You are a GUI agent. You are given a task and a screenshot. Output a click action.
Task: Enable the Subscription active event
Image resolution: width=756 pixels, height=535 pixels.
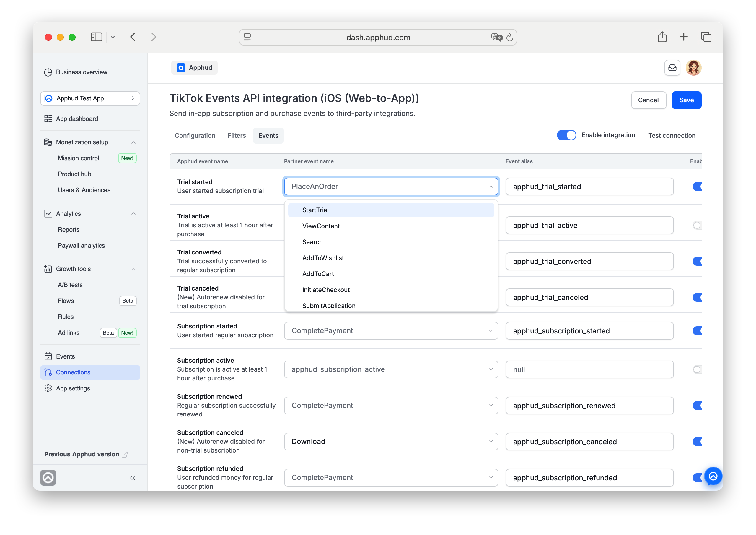pos(697,369)
